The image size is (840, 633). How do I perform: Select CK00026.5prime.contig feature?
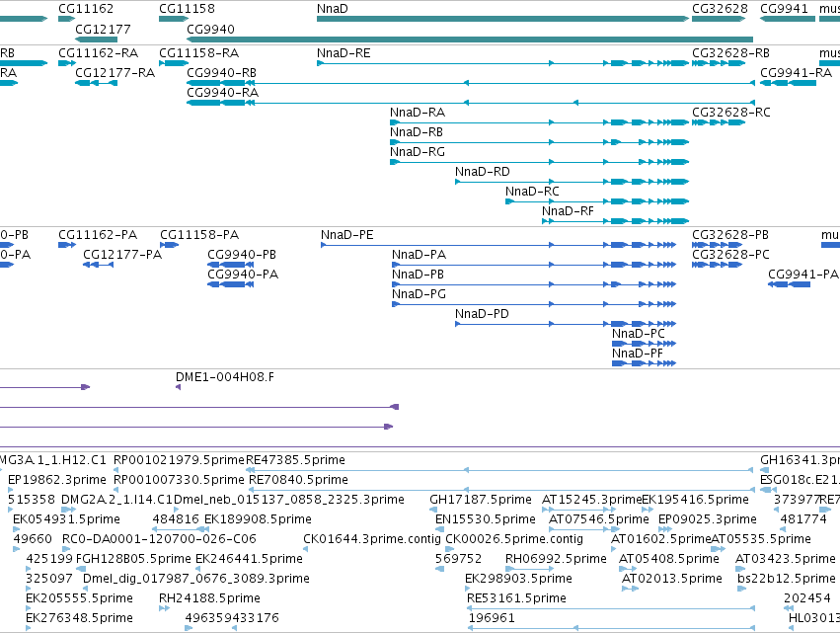point(448,549)
